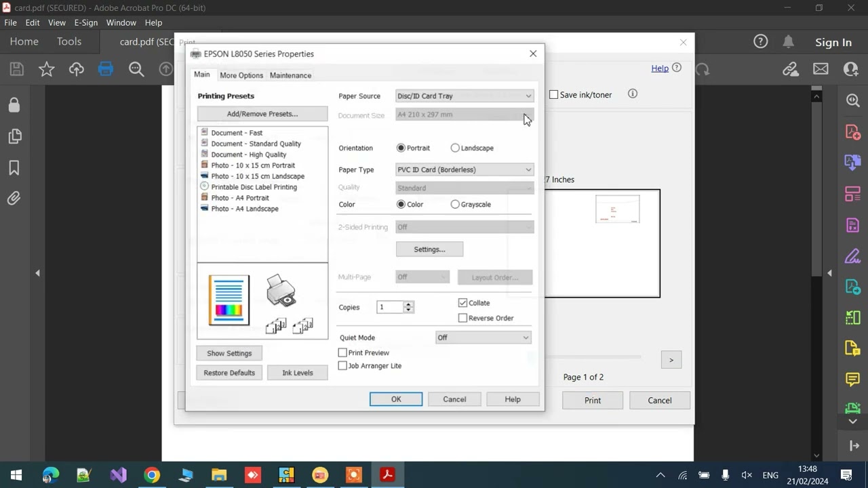The image size is (868, 488).
Task: Enable the Reverse Order checkbox
Action: 463,318
